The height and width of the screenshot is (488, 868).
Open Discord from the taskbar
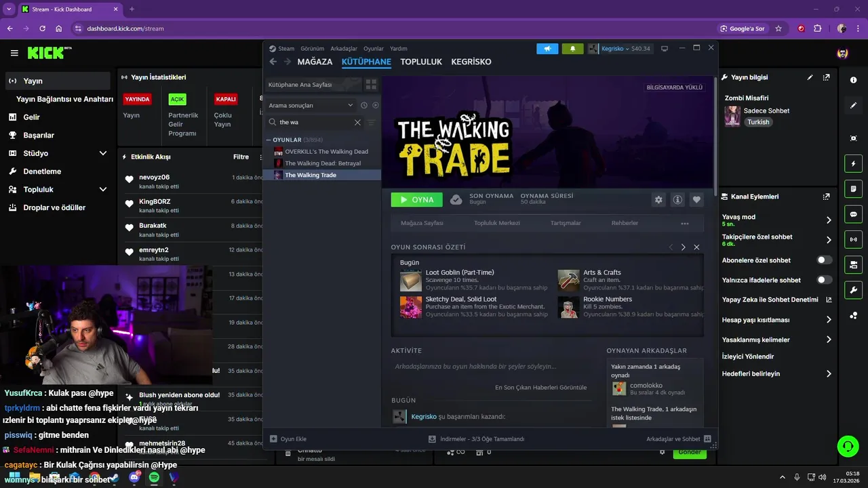click(134, 478)
